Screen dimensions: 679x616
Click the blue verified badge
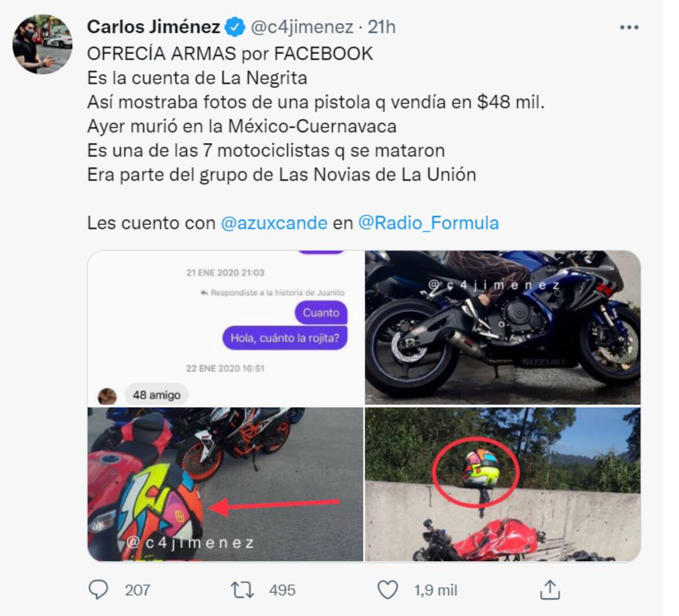click(235, 27)
